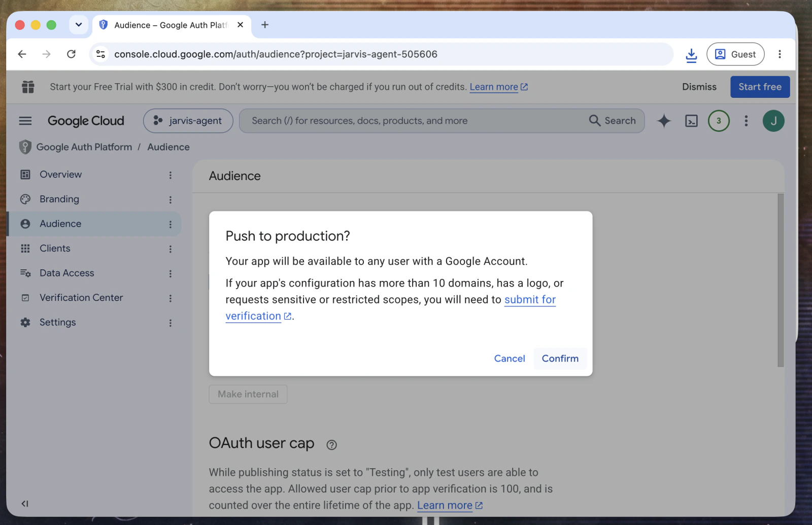The height and width of the screenshot is (525, 812).
Task: Go to the Branding section
Action: pyautogui.click(x=59, y=199)
